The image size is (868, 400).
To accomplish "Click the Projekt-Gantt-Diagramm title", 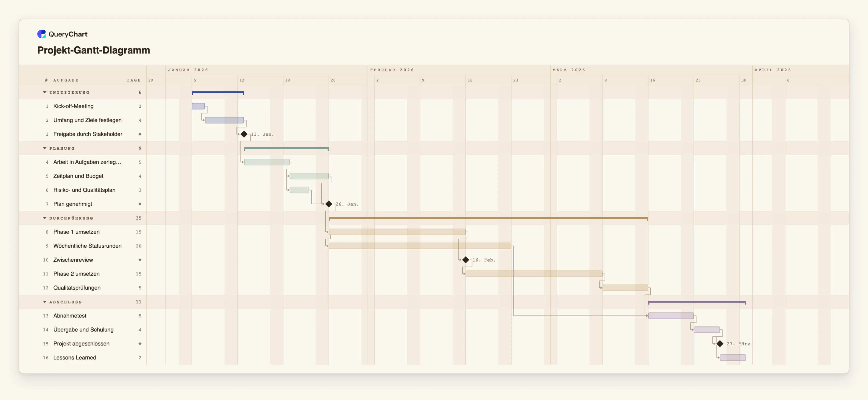I will tap(94, 50).
